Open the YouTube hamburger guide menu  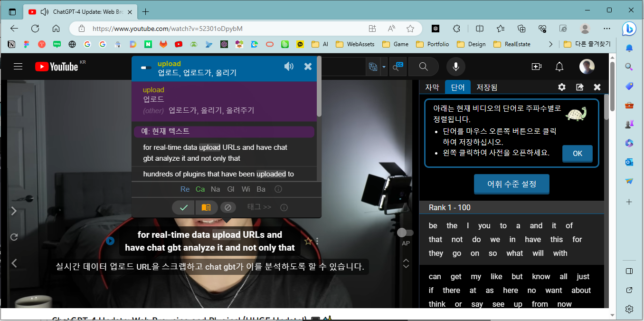pyautogui.click(x=18, y=67)
